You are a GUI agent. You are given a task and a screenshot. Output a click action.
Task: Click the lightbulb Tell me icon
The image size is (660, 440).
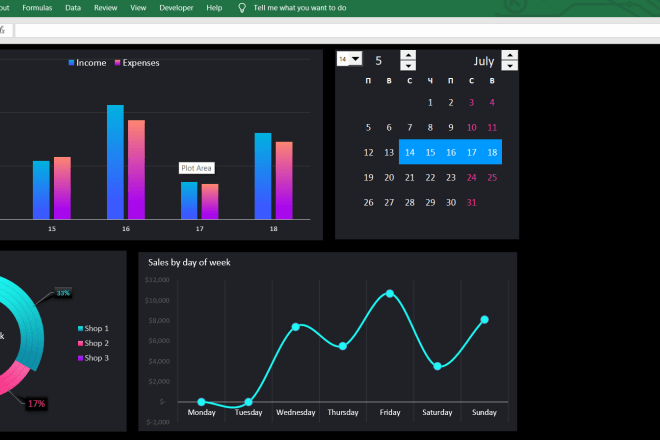[242, 8]
